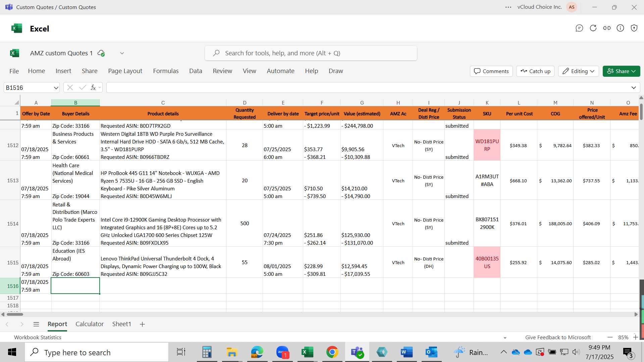644x362 pixels.
Task: Open Calculator app from taskbar
Action: click(x=207, y=352)
